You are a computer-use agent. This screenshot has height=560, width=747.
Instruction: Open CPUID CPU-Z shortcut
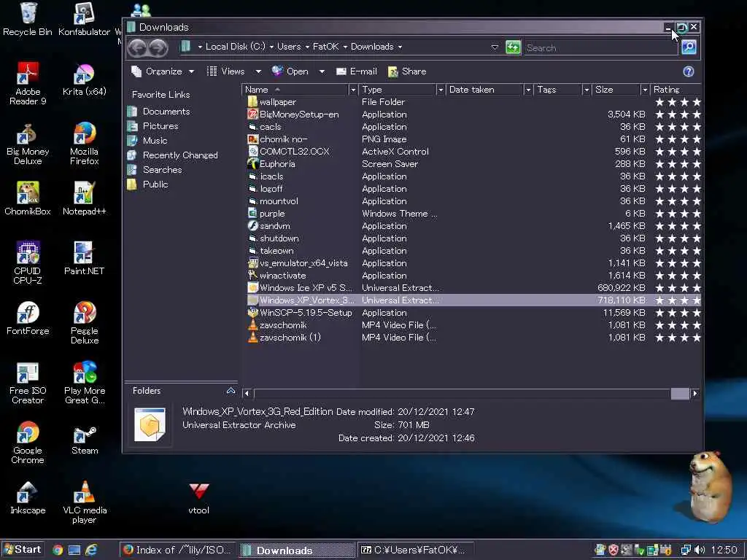pyautogui.click(x=28, y=262)
